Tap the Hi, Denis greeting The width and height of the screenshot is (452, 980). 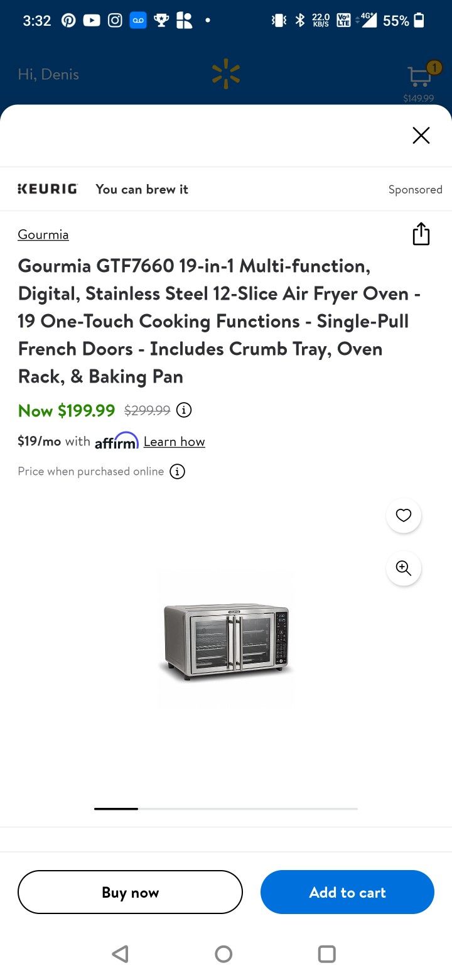click(48, 74)
